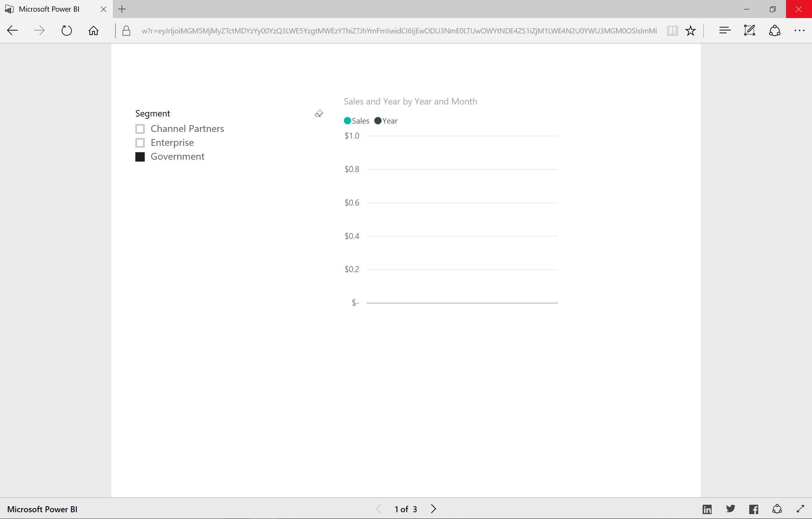Click the Year legend color dot
812x519 pixels.
(378, 121)
